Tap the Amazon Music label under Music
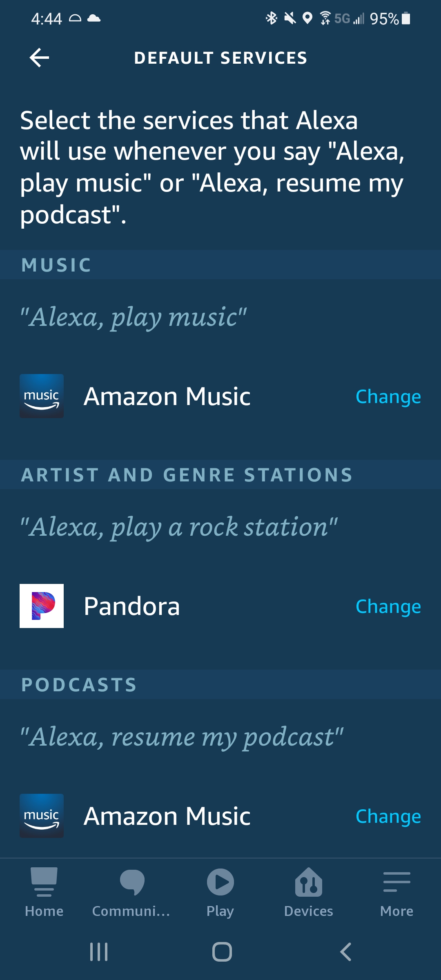The width and height of the screenshot is (441, 980). point(167,396)
